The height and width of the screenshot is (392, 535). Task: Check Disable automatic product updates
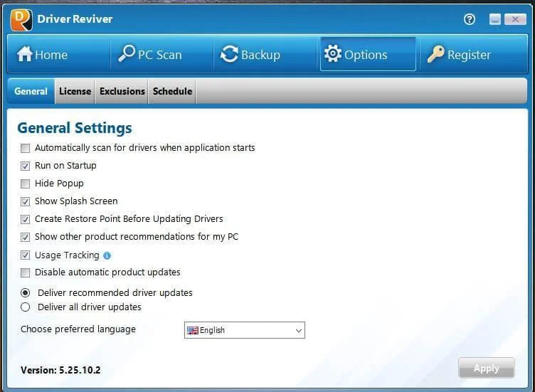point(25,273)
